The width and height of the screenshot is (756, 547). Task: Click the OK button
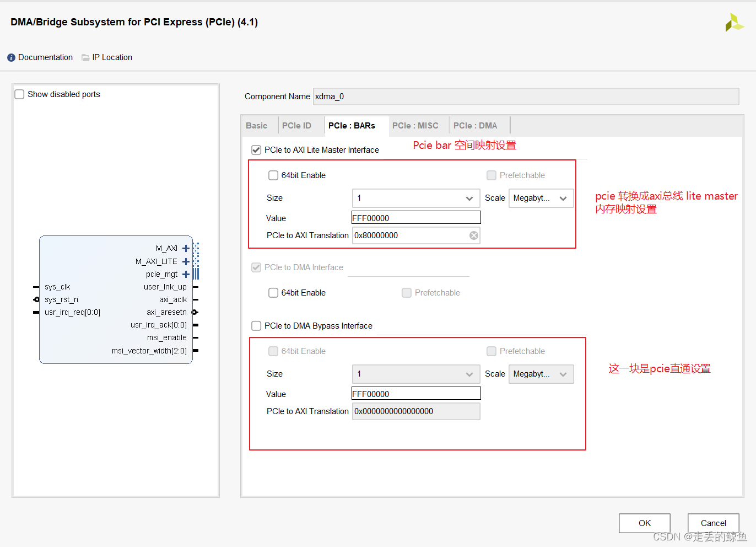[x=645, y=523]
